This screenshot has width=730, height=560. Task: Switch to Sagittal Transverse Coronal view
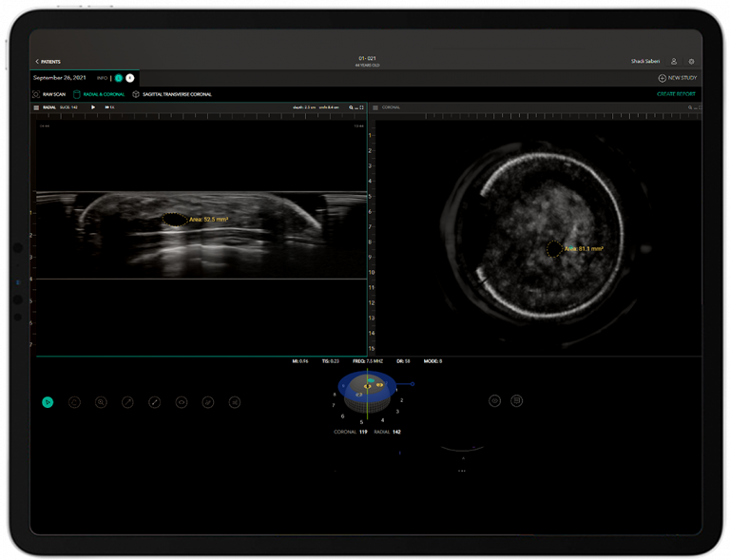coord(172,94)
